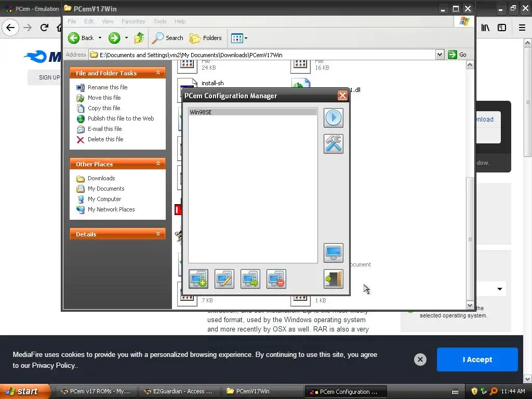Add a new machine configuration
The width and height of the screenshot is (532, 399).
tap(198, 279)
